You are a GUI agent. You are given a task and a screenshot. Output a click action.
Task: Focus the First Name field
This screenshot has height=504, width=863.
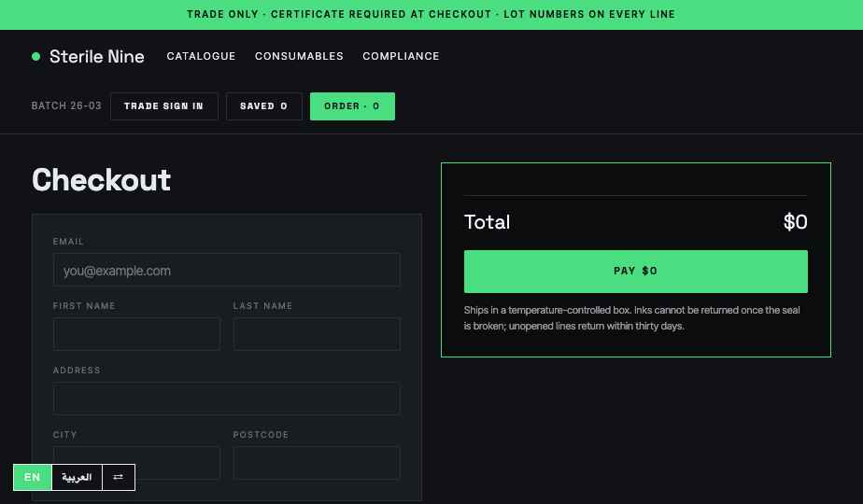(136, 334)
